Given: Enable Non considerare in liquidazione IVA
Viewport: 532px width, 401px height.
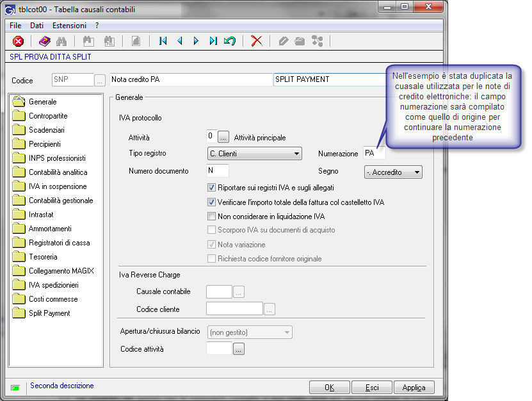Looking at the screenshot, I should click(x=211, y=217).
